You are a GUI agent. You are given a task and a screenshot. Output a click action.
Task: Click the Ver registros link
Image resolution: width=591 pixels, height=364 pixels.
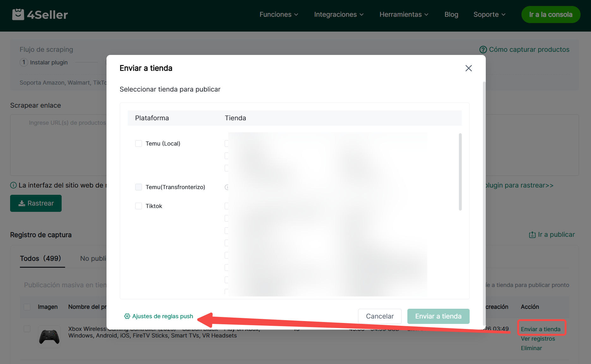pyautogui.click(x=538, y=339)
